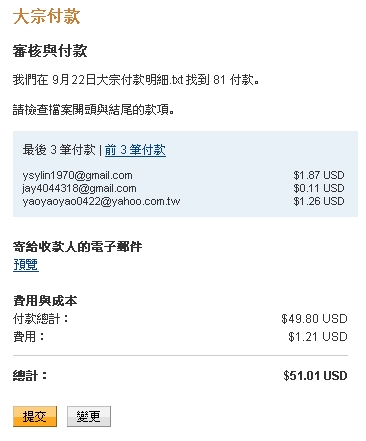Image resolution: width=366 pixels, height=441 pixels.
Task: Select the $1.87 USD amount
Action: click(x=319, y=175)
